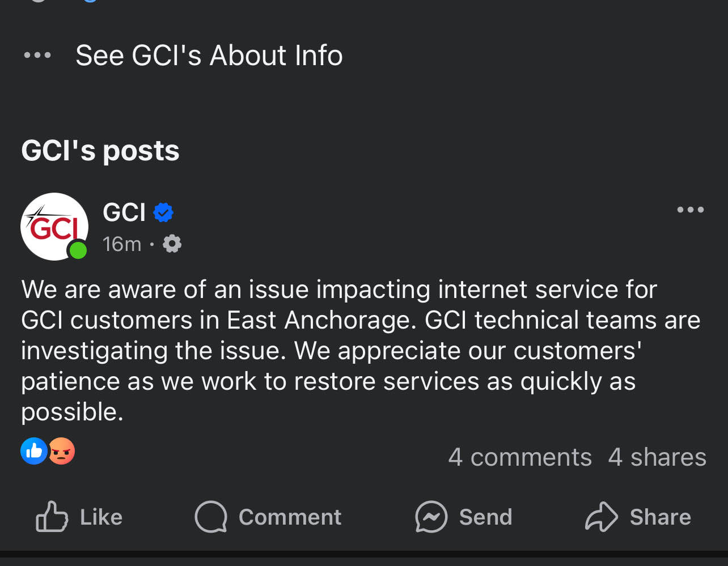Tap the green online status dot
The image size is (728, 566).
(x=78, y=250)
